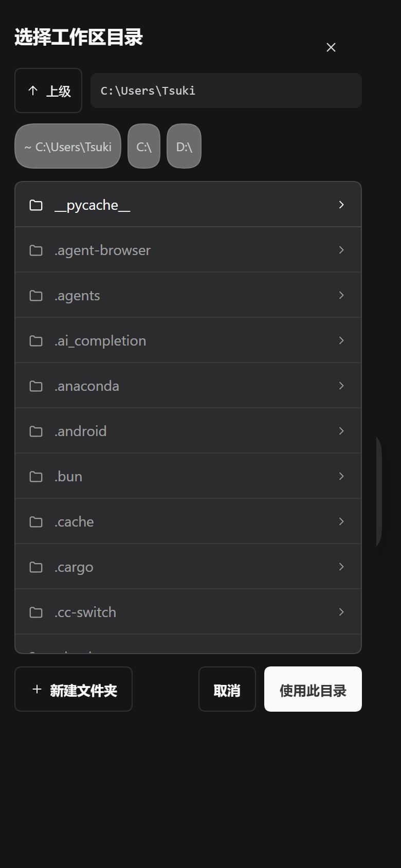Screen dimensions: 401x868
Task: Click the up-arrow icon in 上级 button
Action: 33,91
